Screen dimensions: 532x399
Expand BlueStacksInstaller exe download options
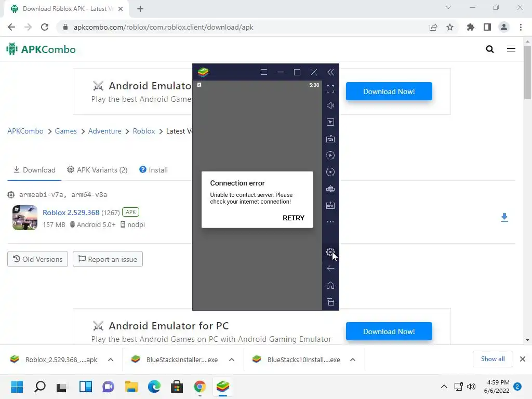pos(232,360)
